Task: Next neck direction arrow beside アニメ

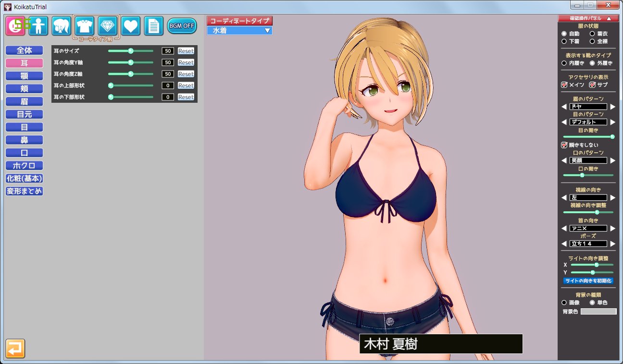Action: pyautogui.click(x=612, y=228)
